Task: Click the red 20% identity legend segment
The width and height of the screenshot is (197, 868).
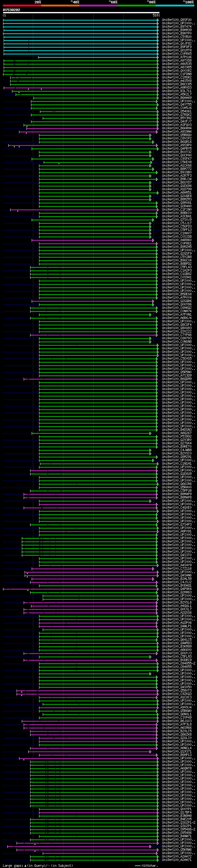Action: coord(22,6)
